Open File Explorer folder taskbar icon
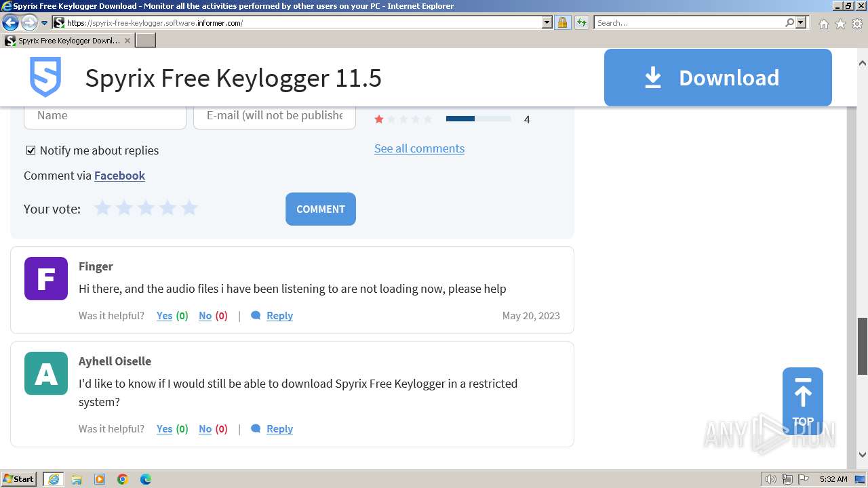Screen dimensions: 868x488 click(77, 479)
